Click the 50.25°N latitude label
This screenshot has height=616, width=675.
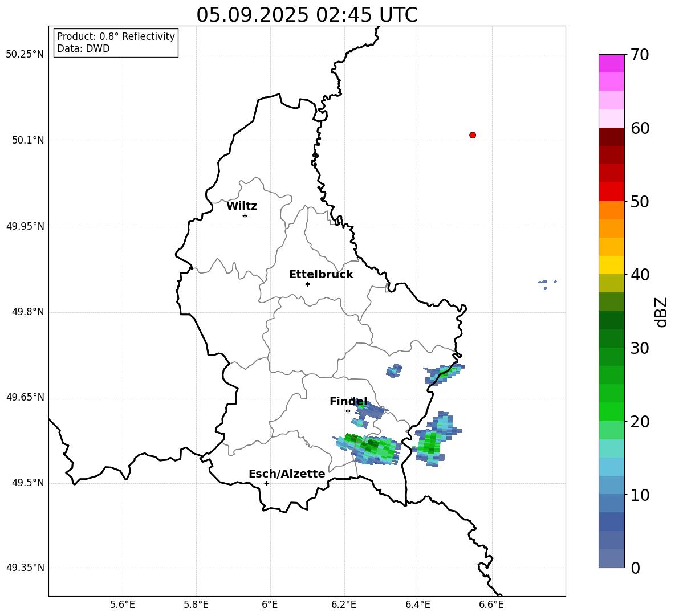coord(25,55)
